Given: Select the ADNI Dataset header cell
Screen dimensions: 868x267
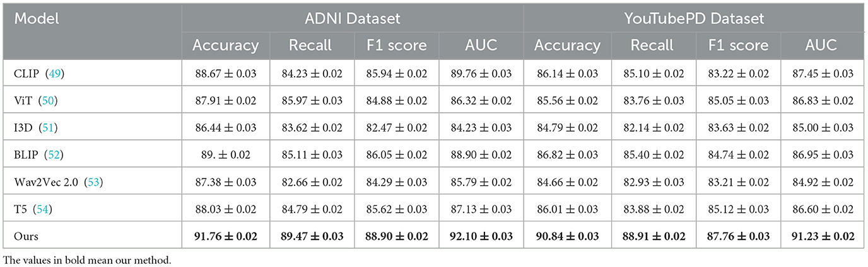Looking at the screenshot, I should tap(352, 18).
